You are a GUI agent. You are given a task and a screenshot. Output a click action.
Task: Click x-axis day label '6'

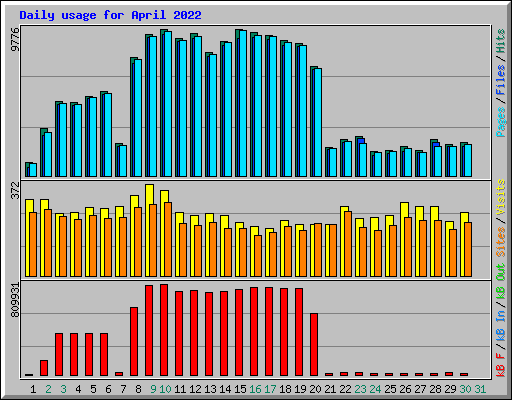108,389
